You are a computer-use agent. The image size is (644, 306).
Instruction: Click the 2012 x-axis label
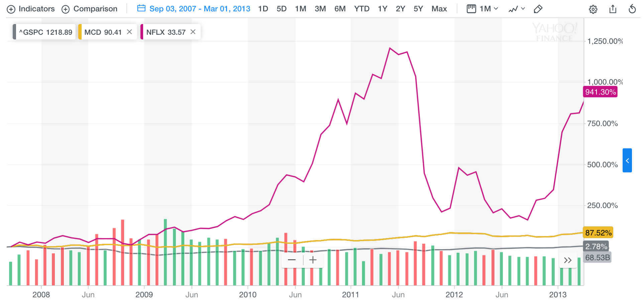tap(454, 295)
